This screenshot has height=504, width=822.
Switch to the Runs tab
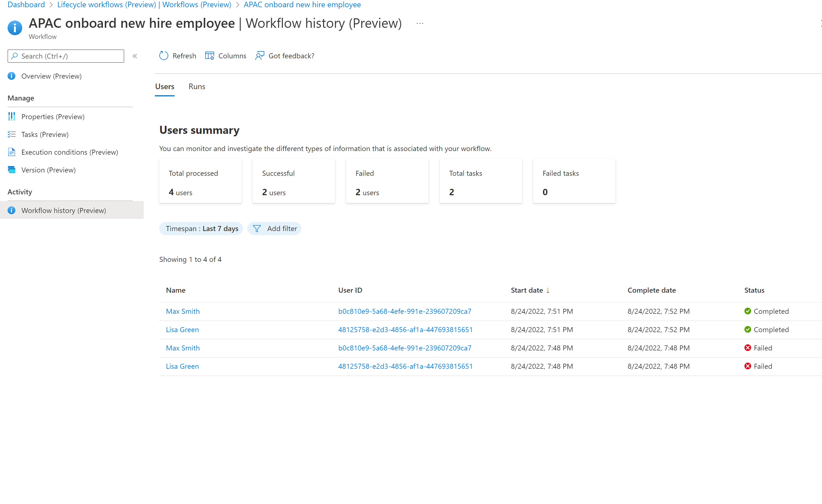197,86
